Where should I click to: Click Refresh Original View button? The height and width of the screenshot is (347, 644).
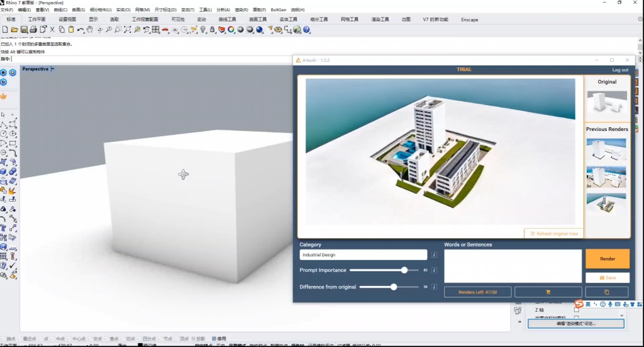[553, 234]
